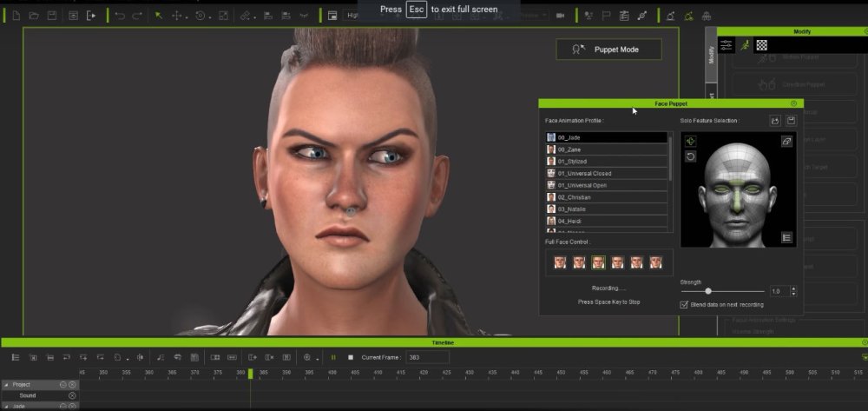This screenshot has width=868, height=411.
Task: Open the checkered texture tab in Modify panel
Action: (762, 45)
